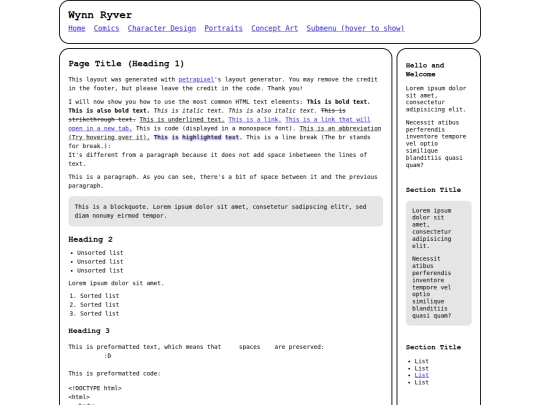Click the ':D' preformatted text
540x405 pixels.
point(107,356)
